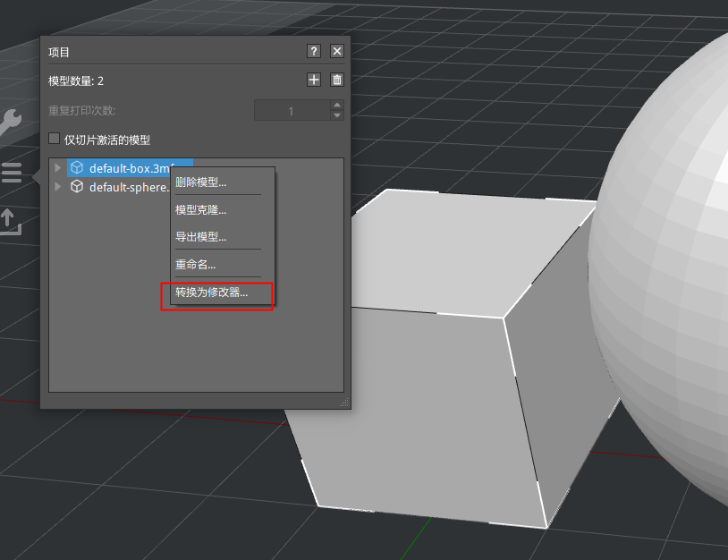Close the 项目 panel
The height and width of the screenshot is (560, 728).
click(337, 51)
